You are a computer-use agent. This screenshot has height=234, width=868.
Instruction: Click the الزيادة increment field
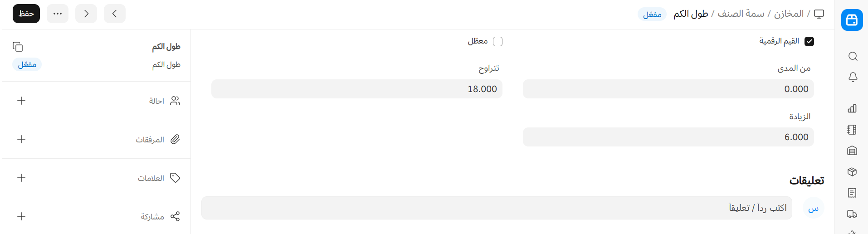click(668, 137)
